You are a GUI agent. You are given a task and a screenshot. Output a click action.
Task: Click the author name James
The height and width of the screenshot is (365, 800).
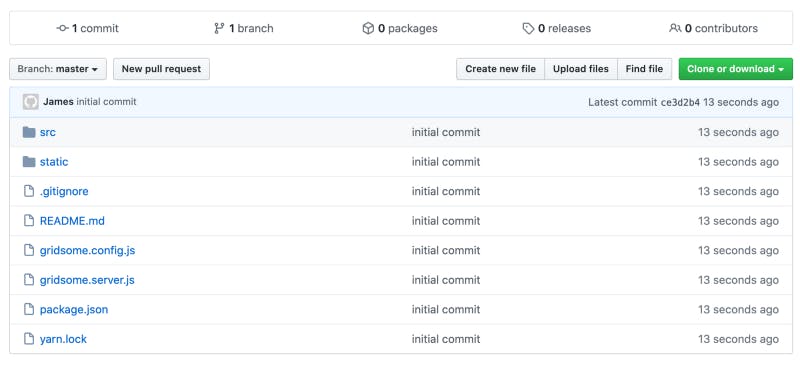pos(58,102)
